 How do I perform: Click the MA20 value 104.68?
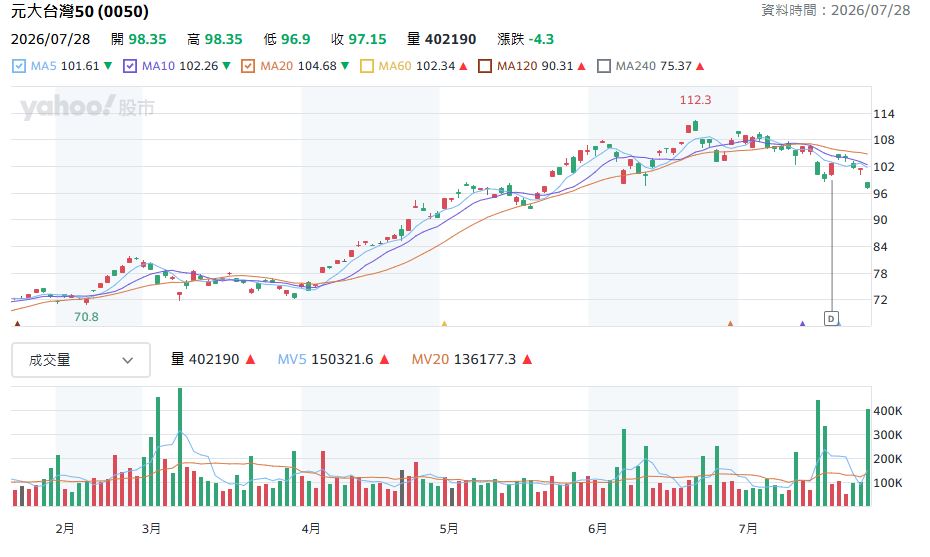(317, 66)
